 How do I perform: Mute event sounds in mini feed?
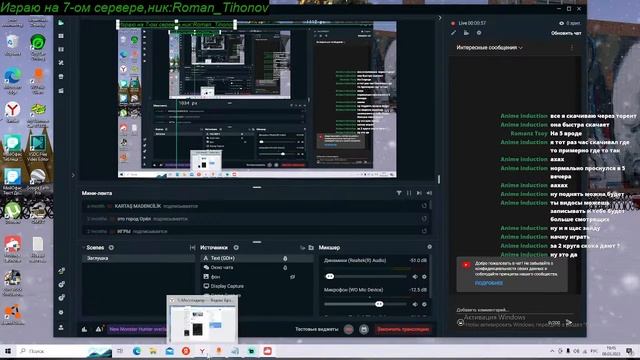[429, 193]
